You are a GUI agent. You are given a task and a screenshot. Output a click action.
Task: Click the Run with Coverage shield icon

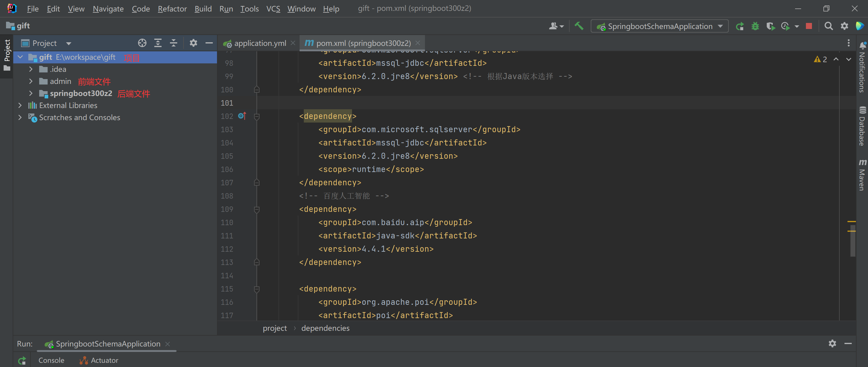pos(770,26)
